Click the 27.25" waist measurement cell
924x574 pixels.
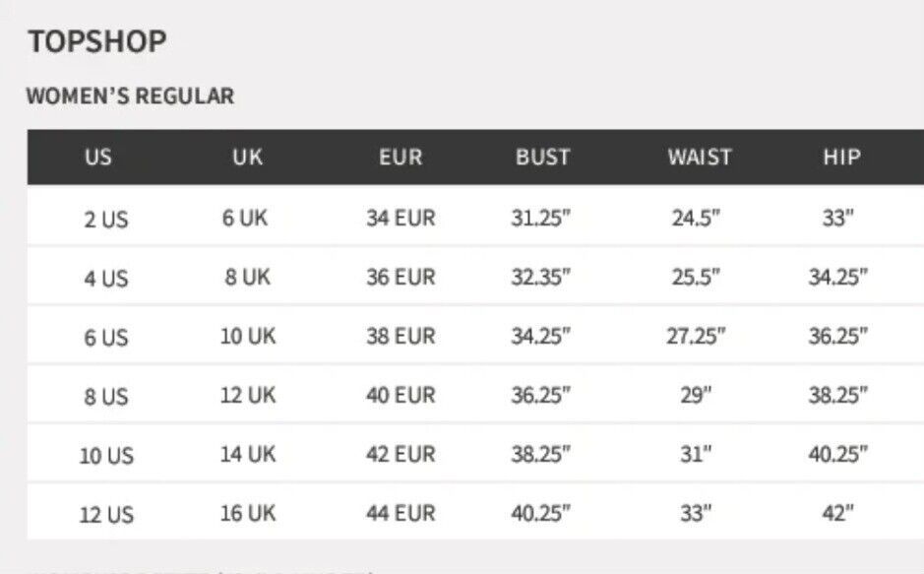696,336
